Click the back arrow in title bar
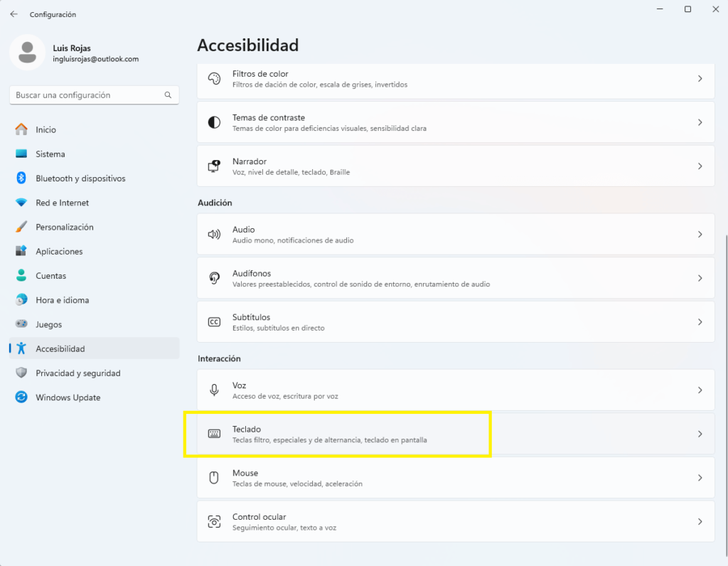The width and height of the screenshot is (728, 566). [14, 14]
